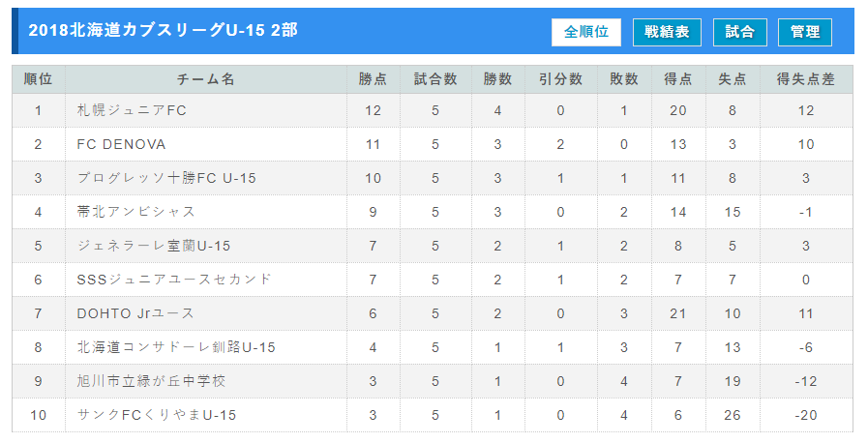This screenshot has height=443, width=868.
Task: Click the 勝点 column header
Action: point(374,79)
